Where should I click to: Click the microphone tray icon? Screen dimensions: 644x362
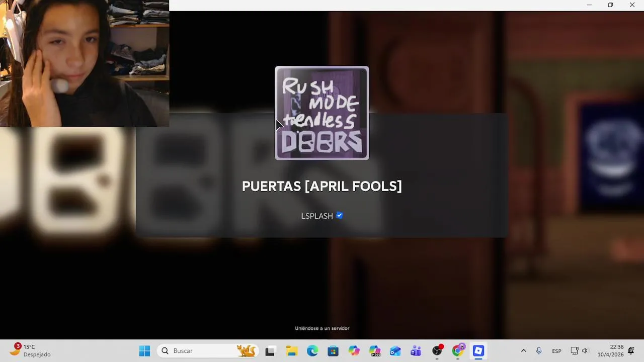(x=539, y=351)
